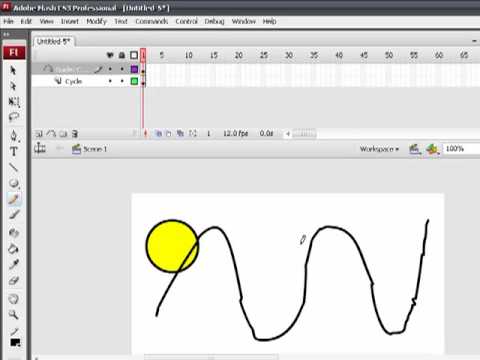Select the Zoom magnifier tool

pos(14,314)
